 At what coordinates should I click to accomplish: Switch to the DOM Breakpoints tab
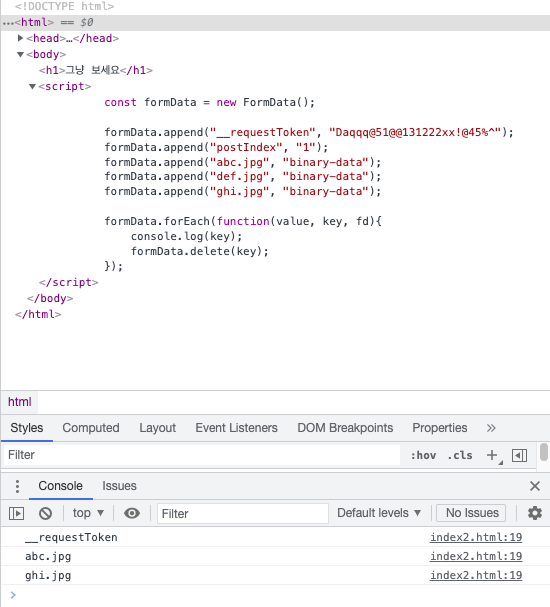(x=345, y=428)
